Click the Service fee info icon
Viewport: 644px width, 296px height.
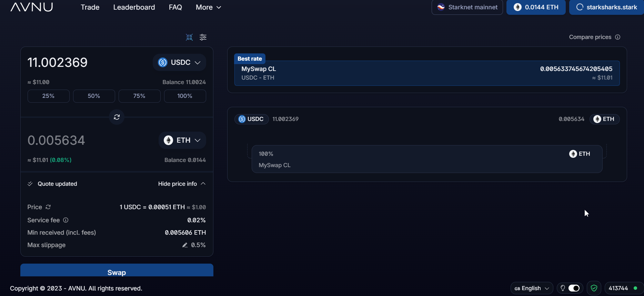click(x=66, y=220)
